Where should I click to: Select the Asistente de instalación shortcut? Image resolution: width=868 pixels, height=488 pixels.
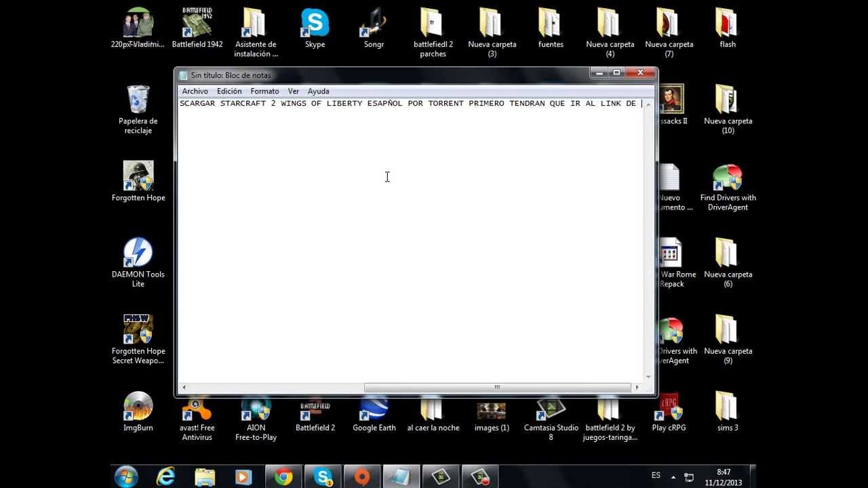click(256, 33)
